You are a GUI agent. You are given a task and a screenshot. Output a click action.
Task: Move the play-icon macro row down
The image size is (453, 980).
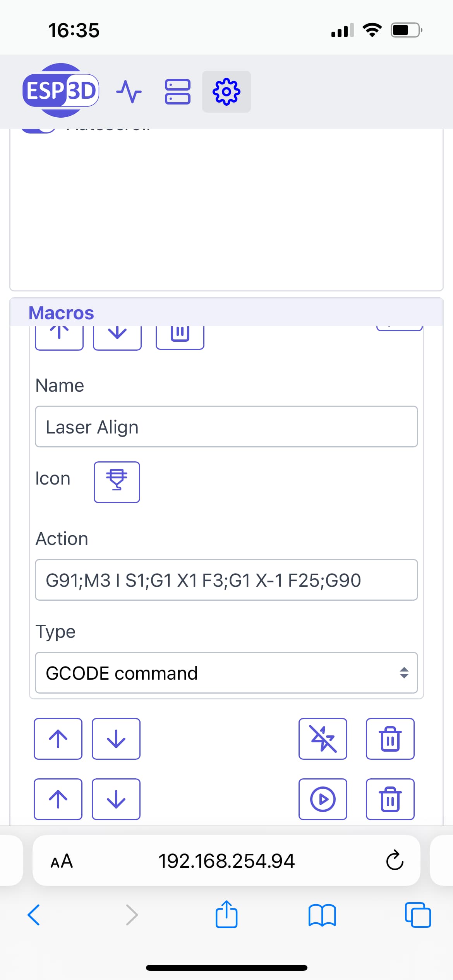pos(116,799)
